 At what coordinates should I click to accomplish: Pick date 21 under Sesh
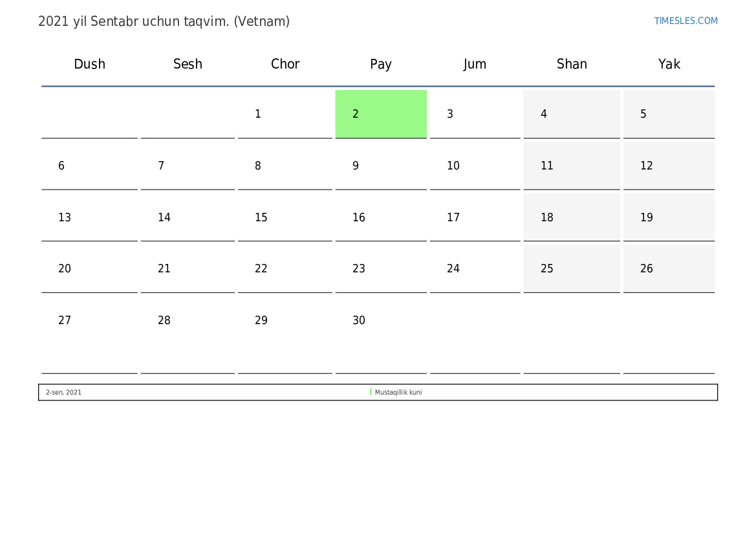click(x=188, y=268)
